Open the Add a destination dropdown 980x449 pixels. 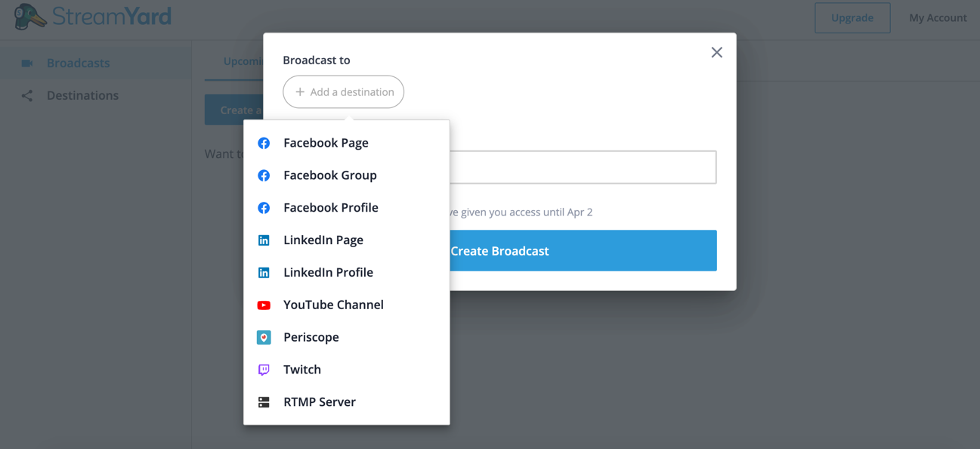(x=343, y=91)
